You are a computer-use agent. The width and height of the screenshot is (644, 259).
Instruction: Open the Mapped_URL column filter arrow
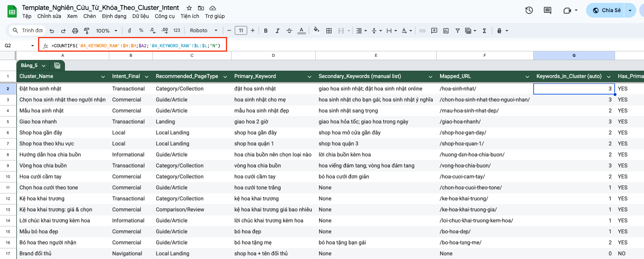coord(527,77)
